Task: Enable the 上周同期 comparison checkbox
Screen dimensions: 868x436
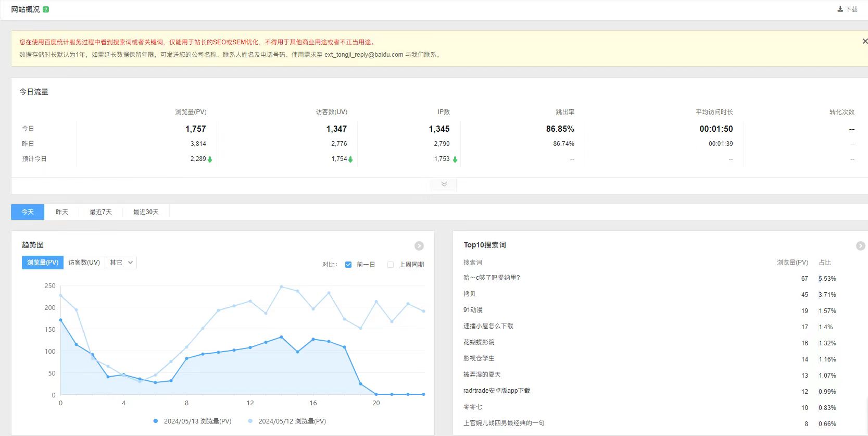Action: click(x=391, y=265)
